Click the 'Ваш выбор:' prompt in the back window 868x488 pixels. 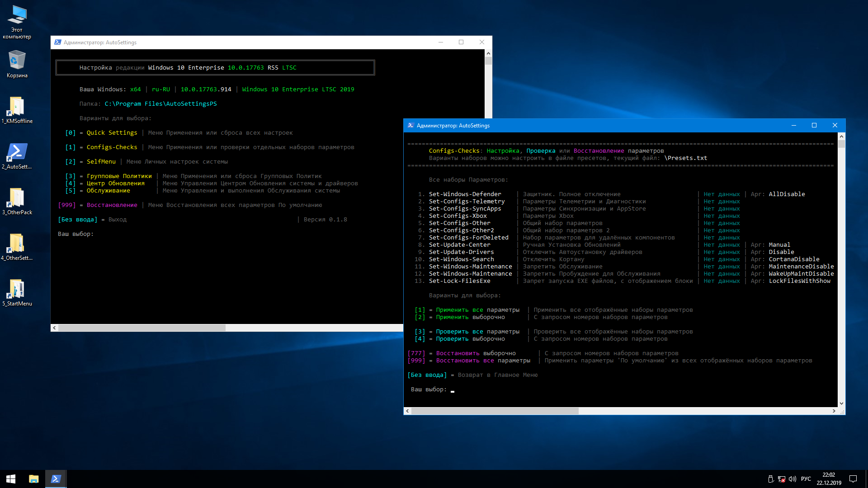(75, 234)
